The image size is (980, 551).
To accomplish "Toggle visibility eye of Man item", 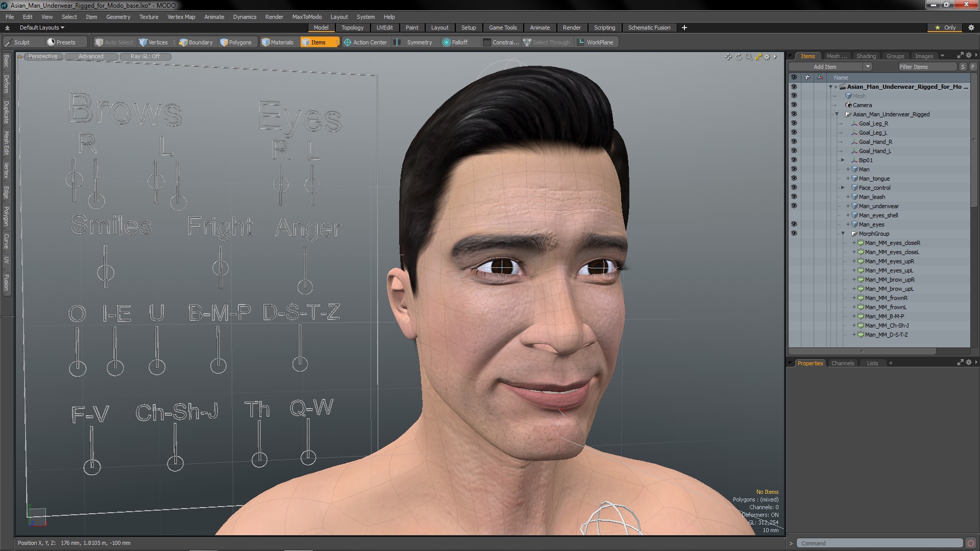I will tap(794, 169).
